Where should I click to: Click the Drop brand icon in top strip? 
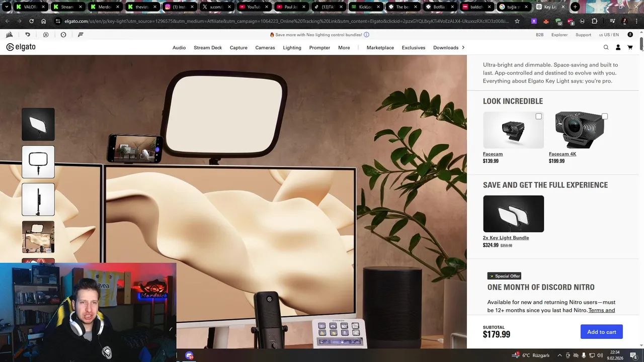point(28,35)
